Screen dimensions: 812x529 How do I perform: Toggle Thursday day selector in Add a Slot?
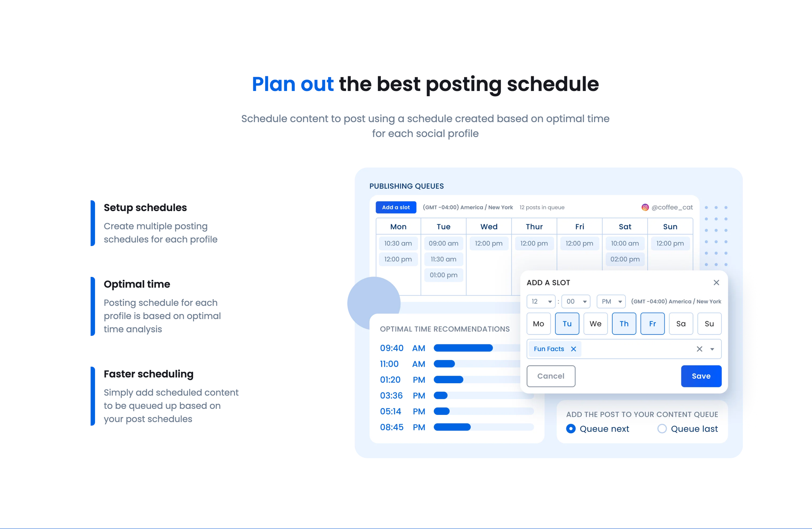coord(623,323)
